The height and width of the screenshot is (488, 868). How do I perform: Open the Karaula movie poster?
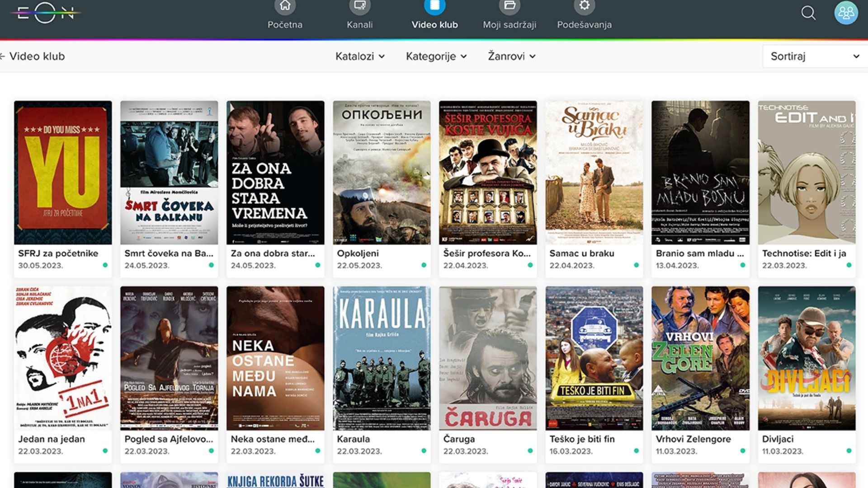coord(382,358)
